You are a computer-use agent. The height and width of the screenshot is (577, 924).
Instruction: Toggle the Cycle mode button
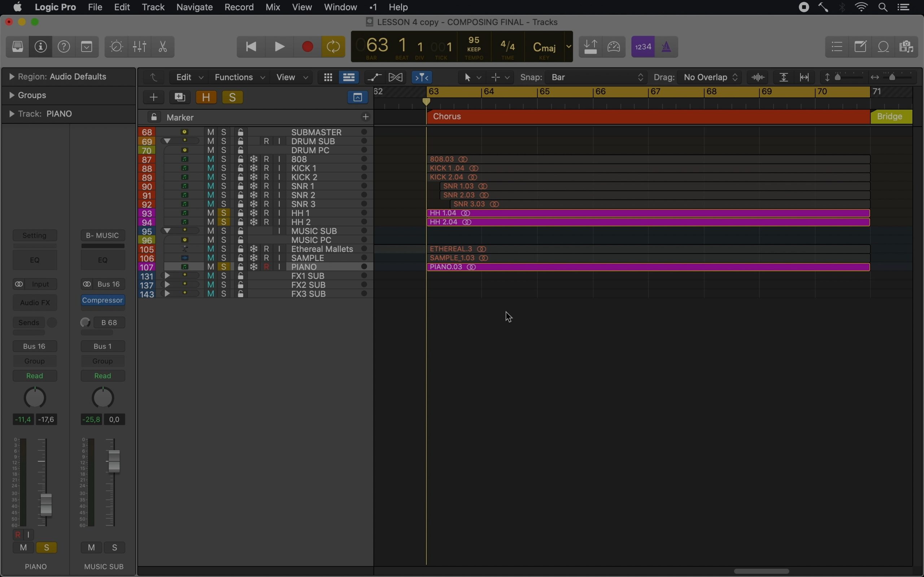pyautogui.click(x=333, y=47)
